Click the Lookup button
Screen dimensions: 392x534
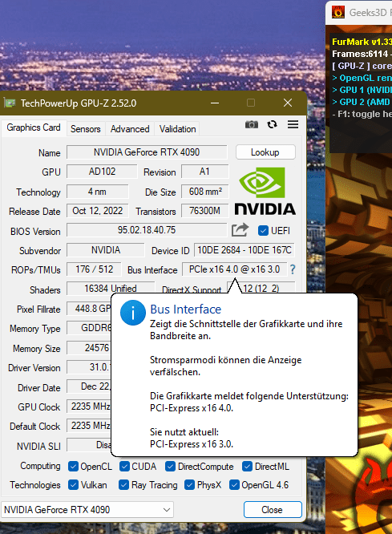tap(265, 152)
